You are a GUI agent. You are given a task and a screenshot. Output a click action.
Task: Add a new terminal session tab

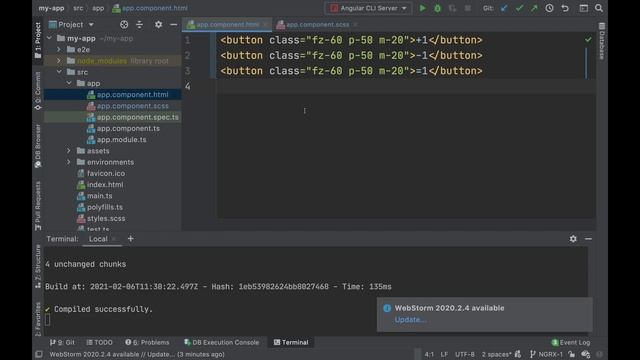pos(131,239)
